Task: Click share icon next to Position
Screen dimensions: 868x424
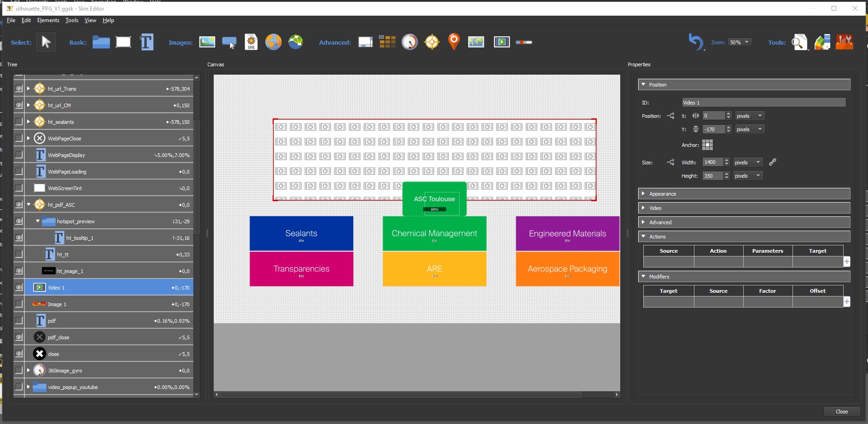Action: [x=670, y=116]
